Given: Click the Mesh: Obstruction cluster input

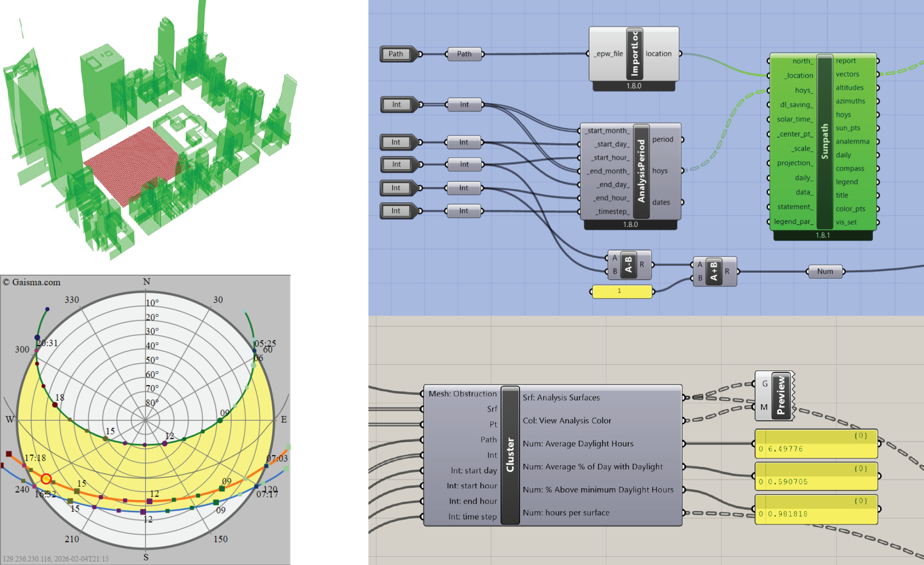Looking at the screenshot, I should (462, 393).
